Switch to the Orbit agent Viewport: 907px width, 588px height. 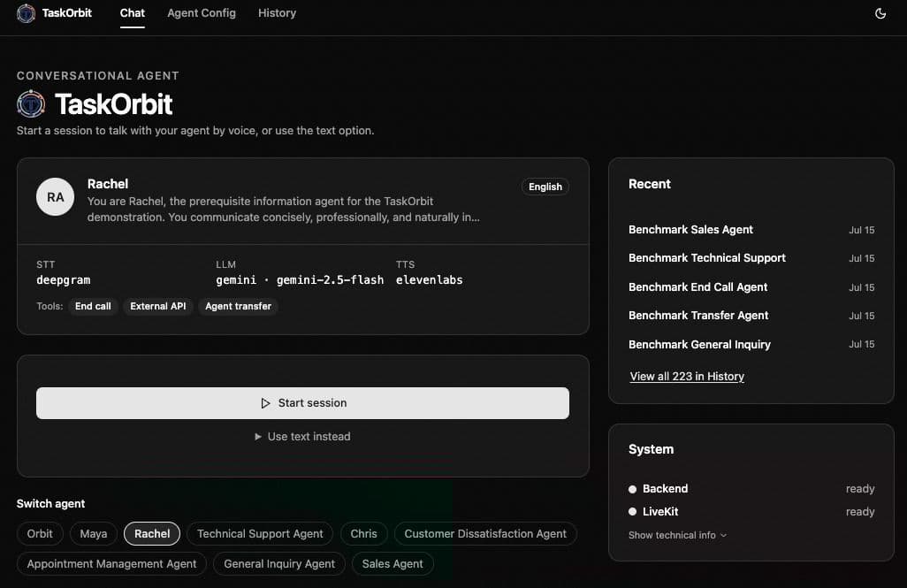coord(40,533)
